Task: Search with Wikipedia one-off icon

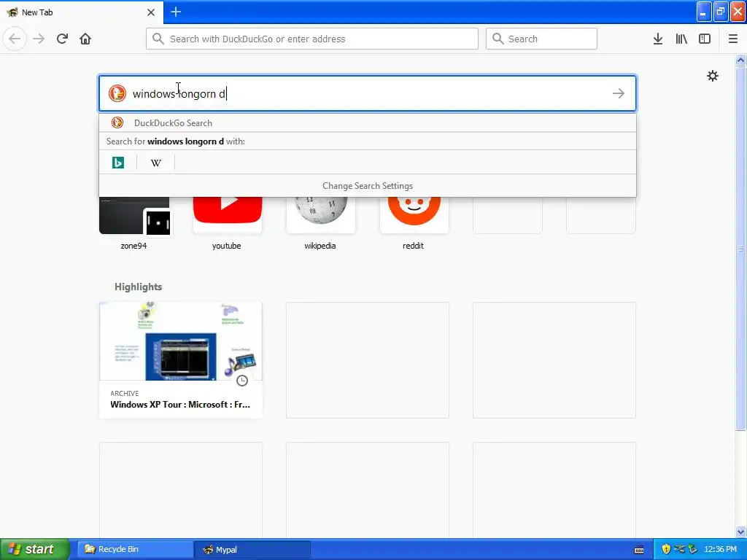Action: point(156,163)
